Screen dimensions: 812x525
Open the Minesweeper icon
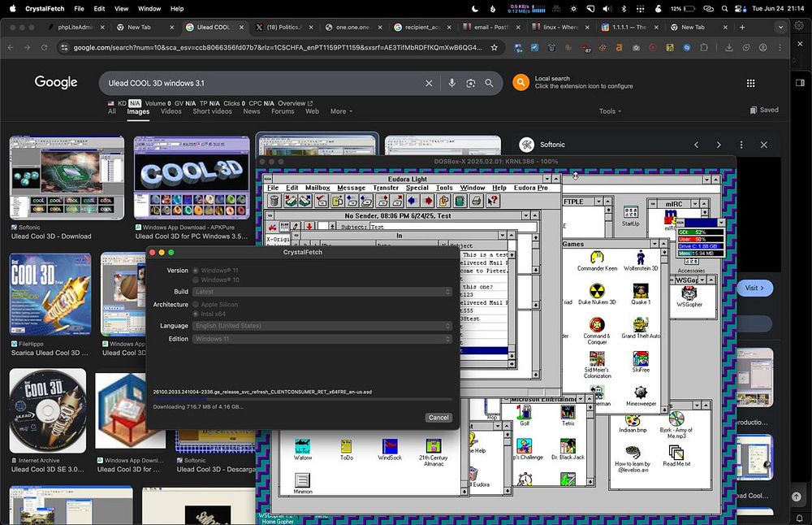click(640, 393)
